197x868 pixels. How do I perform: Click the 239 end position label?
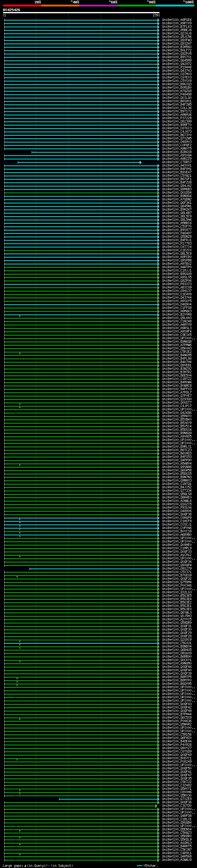155,15
